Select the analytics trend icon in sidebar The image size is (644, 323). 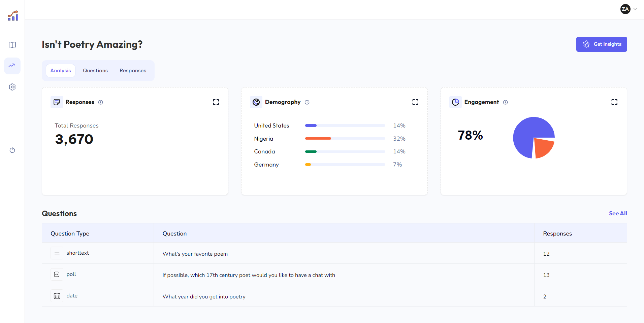[12, 66]
